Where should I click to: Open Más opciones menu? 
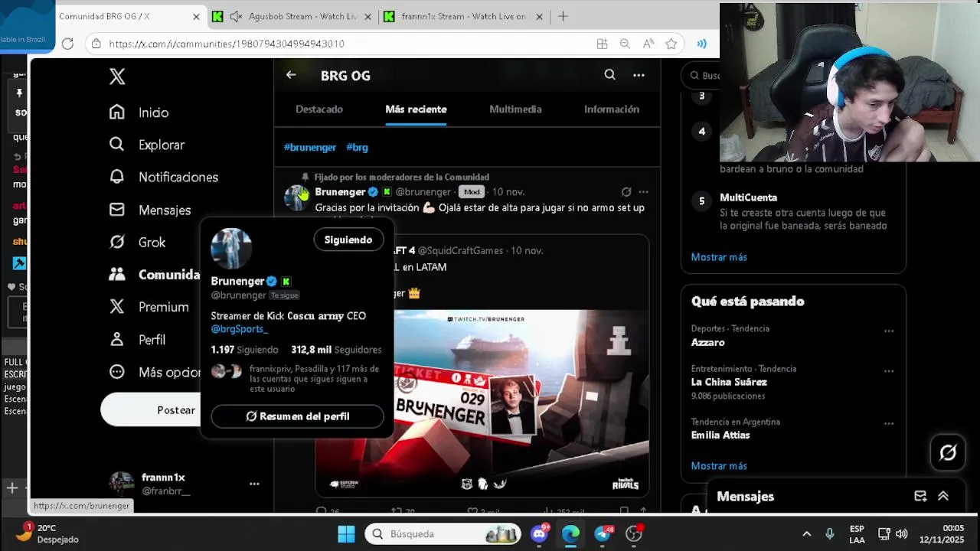click(154, 372)
